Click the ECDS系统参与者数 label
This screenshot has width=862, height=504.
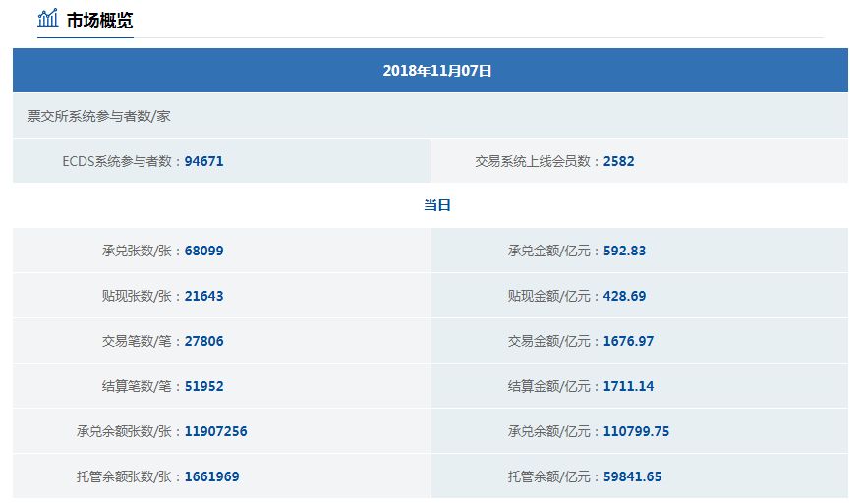coord(117,161)
